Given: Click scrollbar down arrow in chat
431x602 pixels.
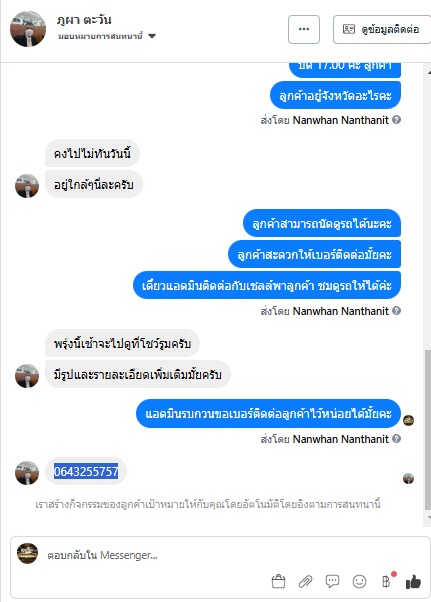Looking at the screenshot, I should (428, 517).
